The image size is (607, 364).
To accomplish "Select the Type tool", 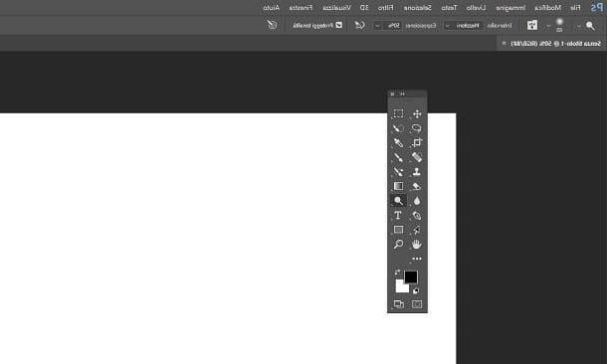I will coord(398,215).
